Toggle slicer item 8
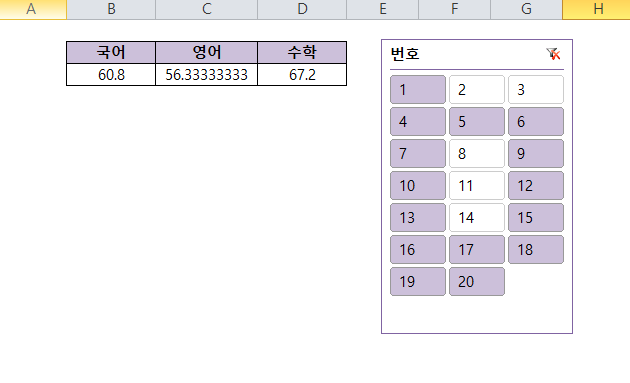Screen dimensions: 630x383 477,154
